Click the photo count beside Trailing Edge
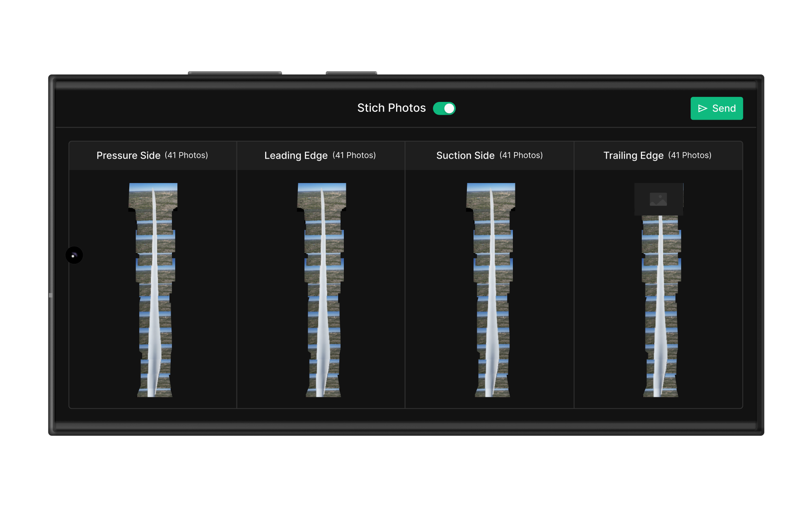 690,155
